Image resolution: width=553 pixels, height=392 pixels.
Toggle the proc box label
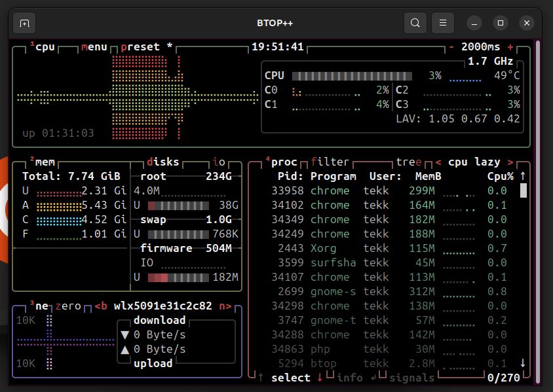[281, 162]
